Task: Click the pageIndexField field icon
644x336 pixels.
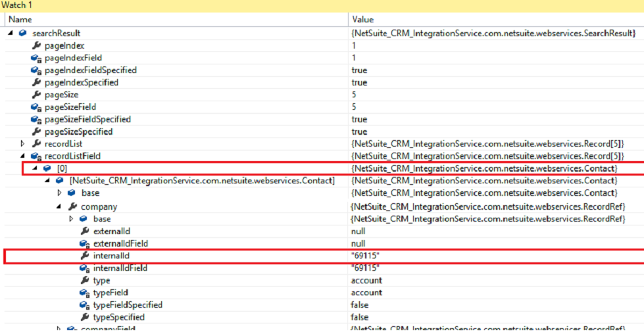Action: 36,58
